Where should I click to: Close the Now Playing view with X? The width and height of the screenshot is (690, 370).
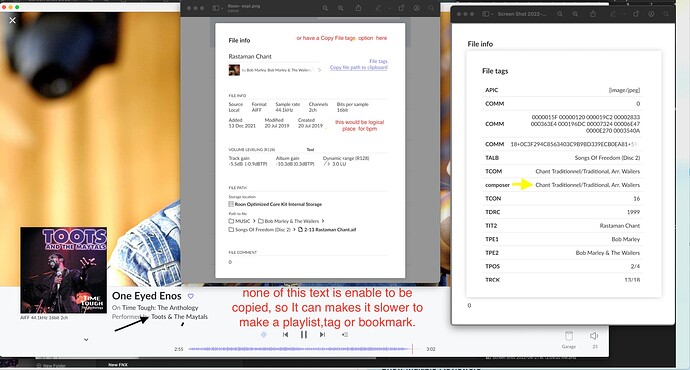(x=12, y=20)
